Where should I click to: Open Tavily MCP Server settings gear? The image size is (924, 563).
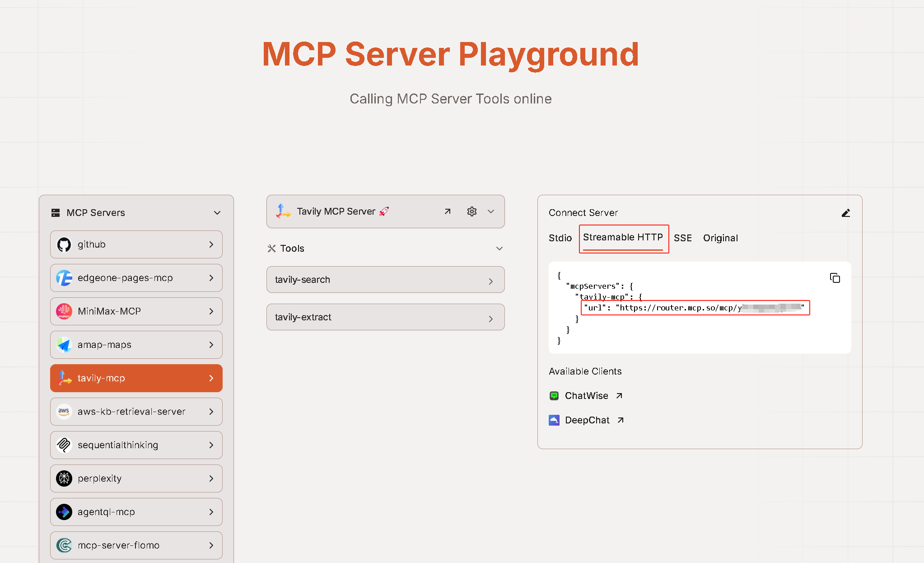pyautogui.click(x=471, y=211)
